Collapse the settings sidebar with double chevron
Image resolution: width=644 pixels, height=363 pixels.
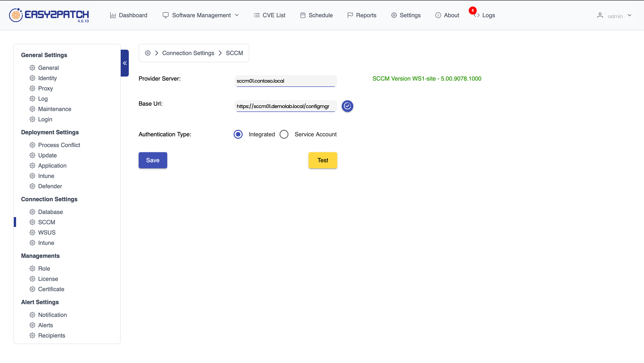click(x=125, y=63)
